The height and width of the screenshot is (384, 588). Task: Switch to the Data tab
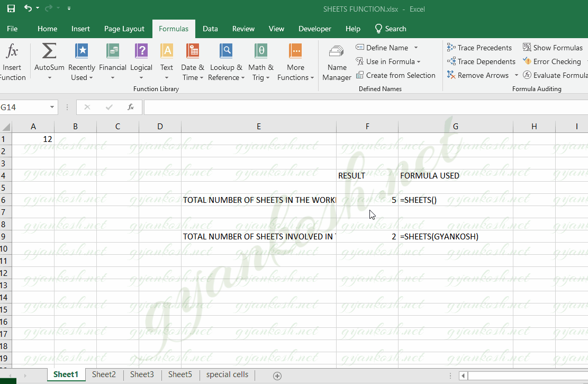(210, 29)
